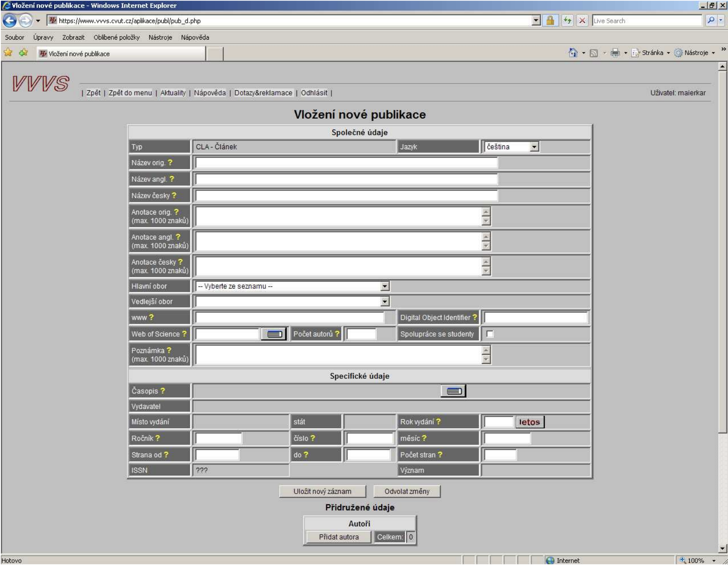Expand the Vedlejší obor dropdown

pos(385,302)
